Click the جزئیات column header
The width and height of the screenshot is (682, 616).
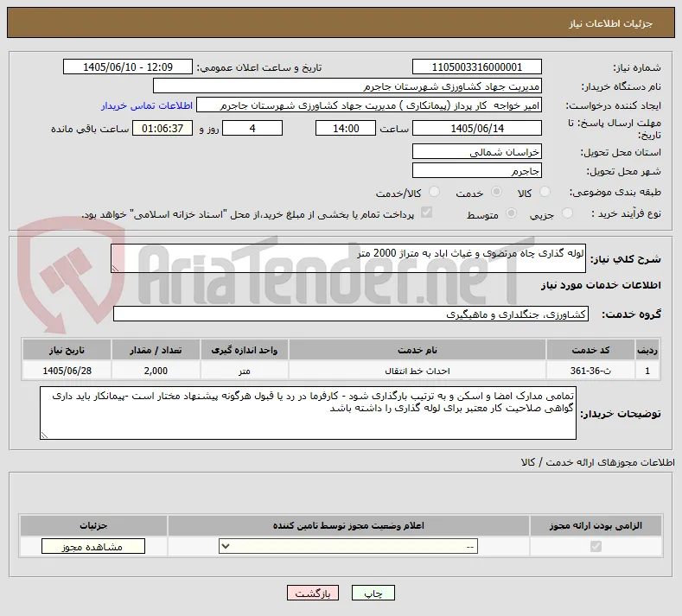(x=93, y=525)
